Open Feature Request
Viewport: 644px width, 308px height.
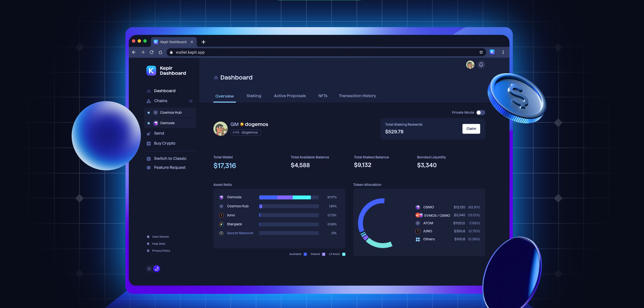point(169,167)
